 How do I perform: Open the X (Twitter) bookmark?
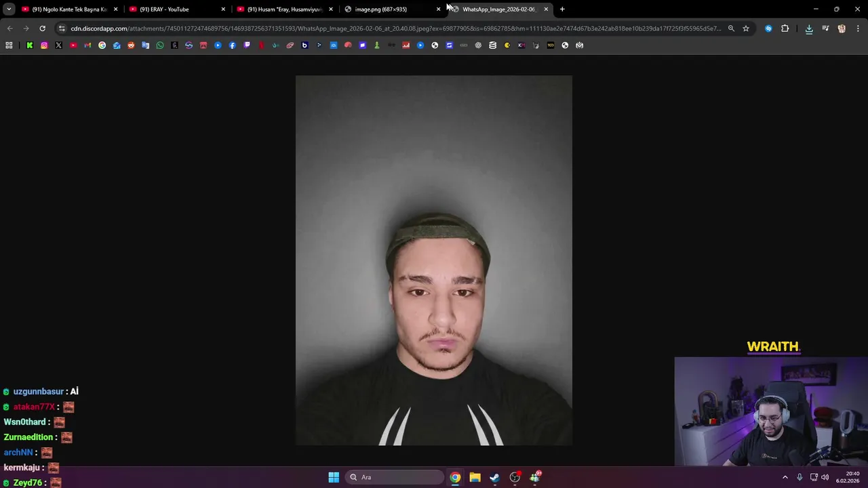[x=58, y=45]
